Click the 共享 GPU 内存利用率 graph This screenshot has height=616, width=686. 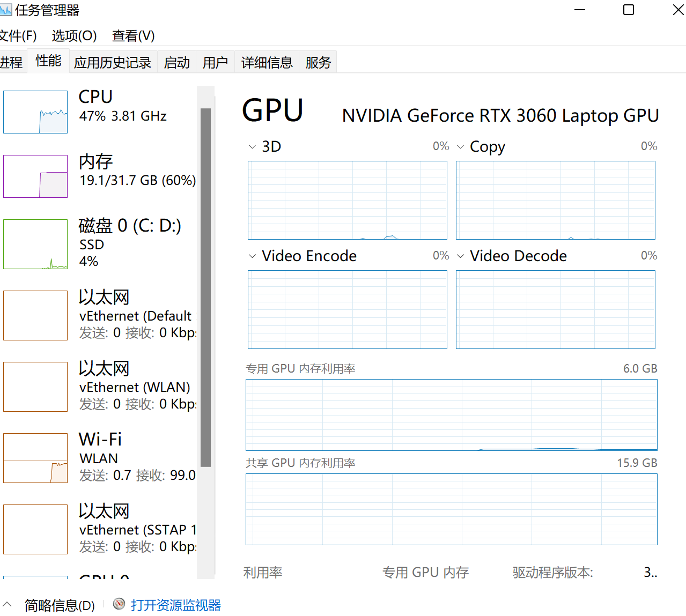point(452,509)
